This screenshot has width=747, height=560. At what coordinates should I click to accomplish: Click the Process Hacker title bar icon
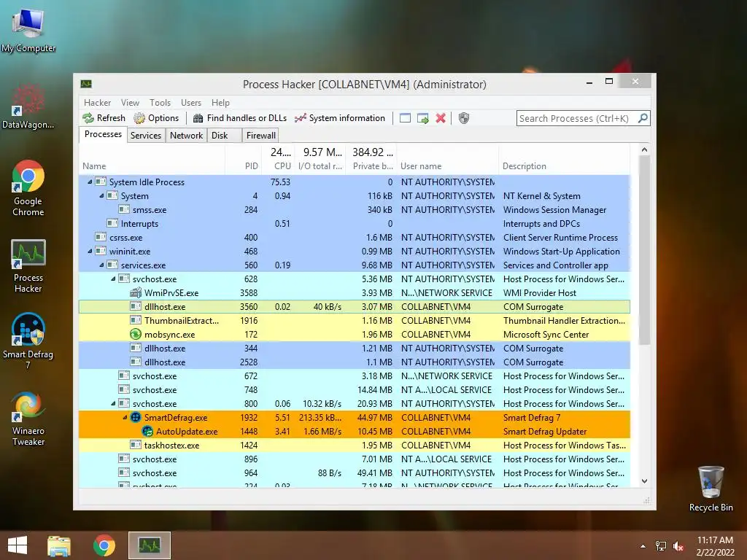click(x=86, y=85)
